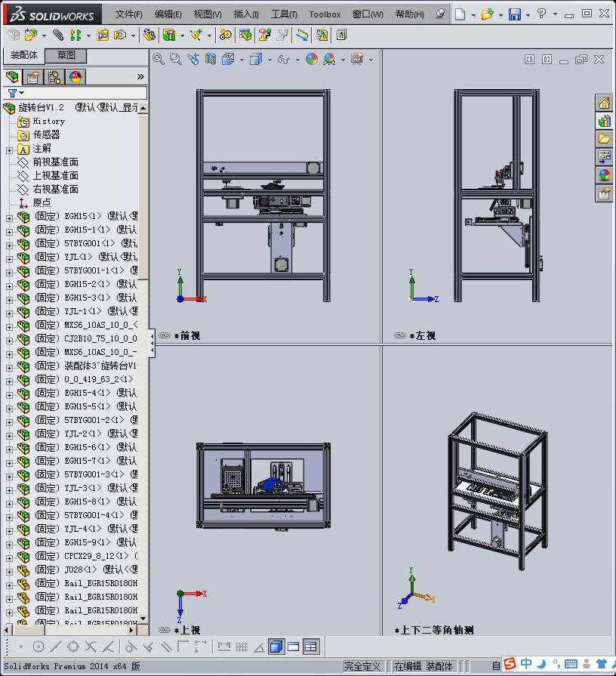Select Zoom to Area tool

pyautogui.click(x=175, y=59)
